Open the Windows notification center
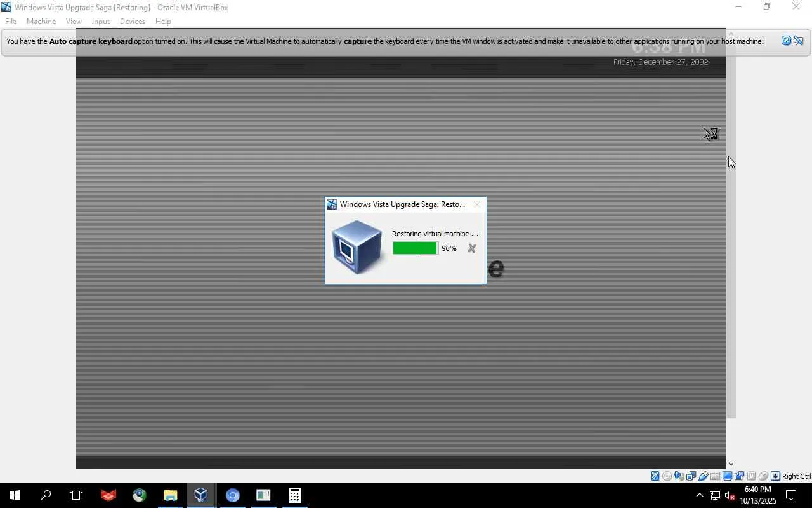 coord(791,495)
